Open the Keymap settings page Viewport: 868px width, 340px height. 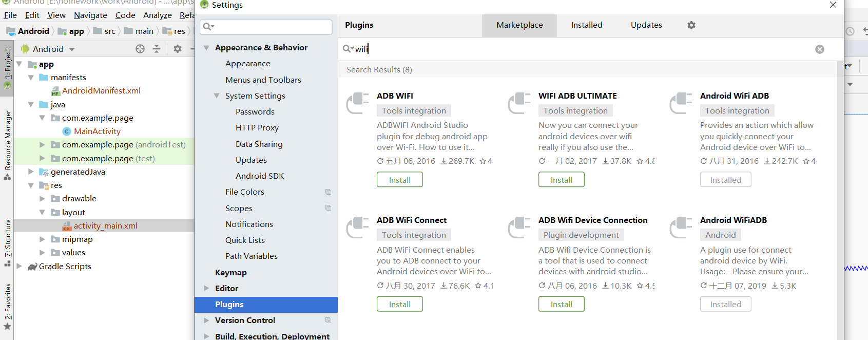point(231,273)
